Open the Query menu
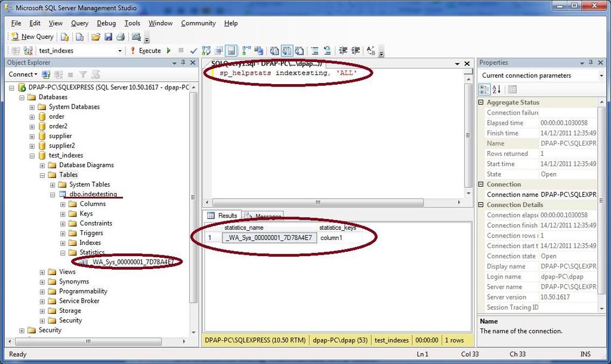 pos(79,23)
